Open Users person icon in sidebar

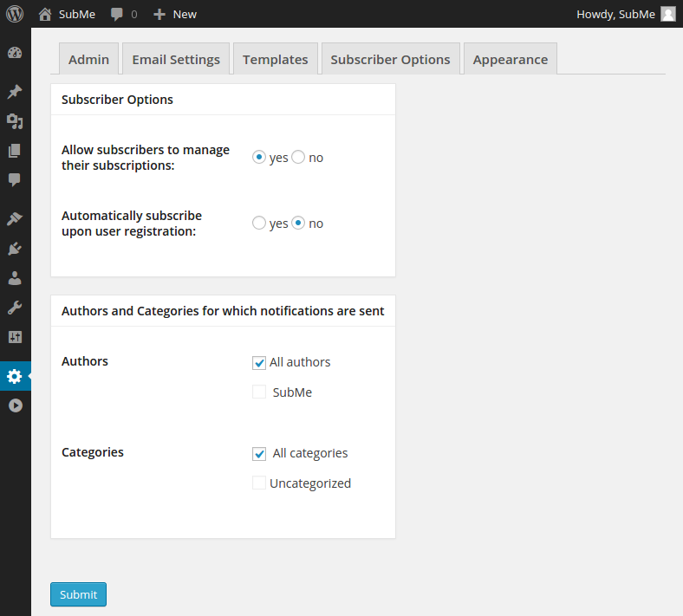tap(15, 278)
